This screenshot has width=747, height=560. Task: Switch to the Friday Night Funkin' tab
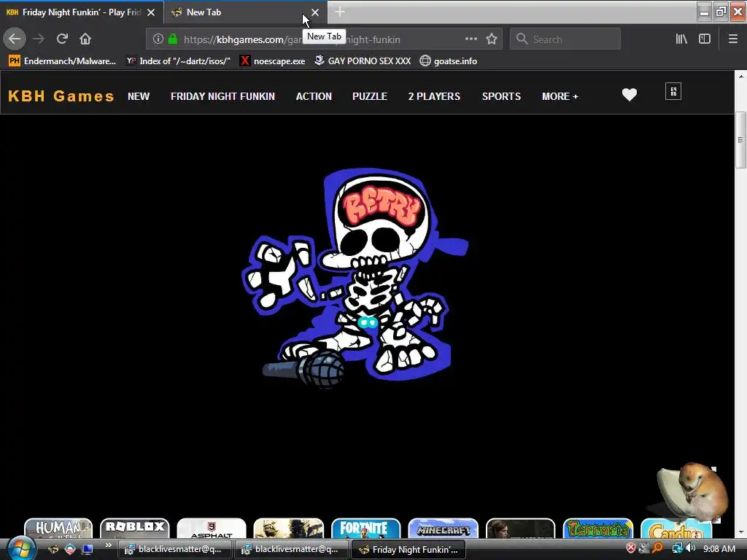click(81, 12)
